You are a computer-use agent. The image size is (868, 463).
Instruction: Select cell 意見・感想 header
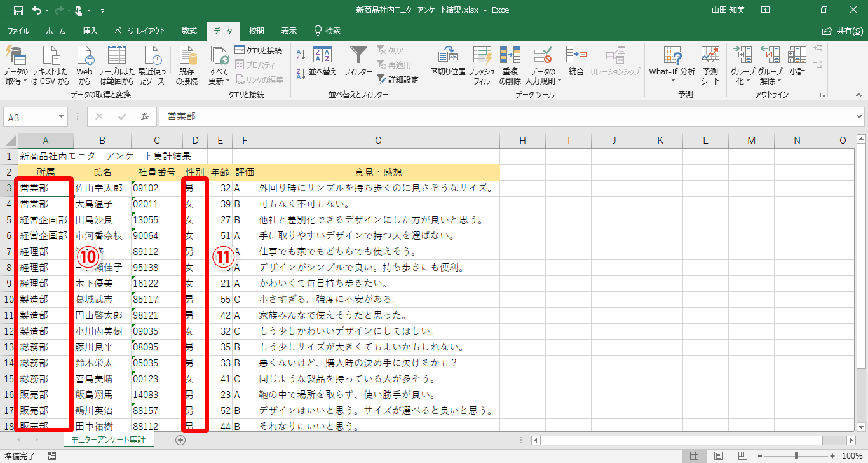(x=378, y=172)
